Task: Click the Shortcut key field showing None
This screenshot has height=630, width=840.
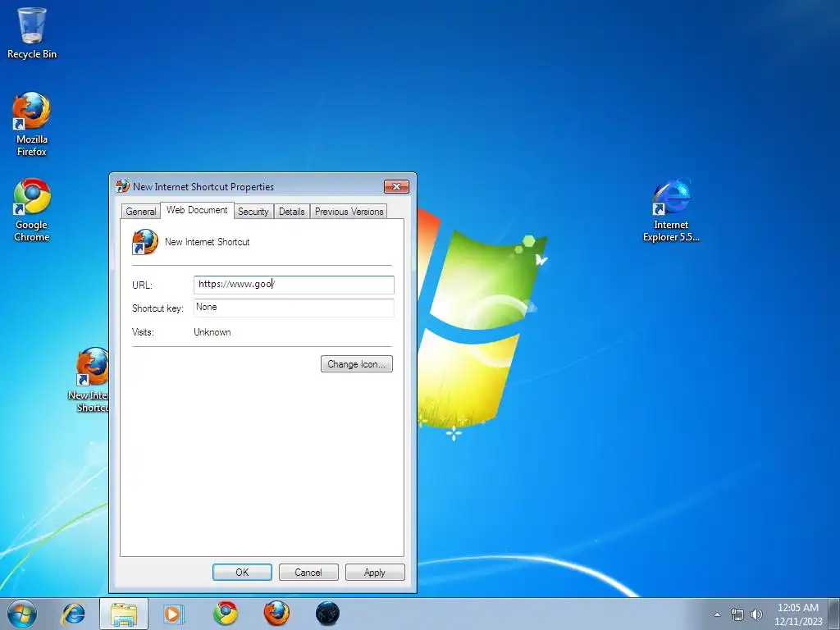Action: [x=294, y=308]
